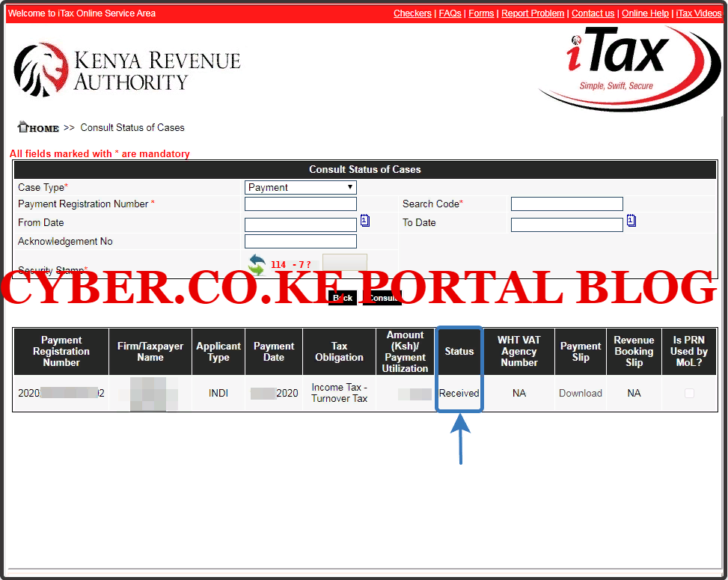Click the Income Tax - Turnover Tax cell
The height and width of the screenshot is (580, 728).
coord(340,393)
